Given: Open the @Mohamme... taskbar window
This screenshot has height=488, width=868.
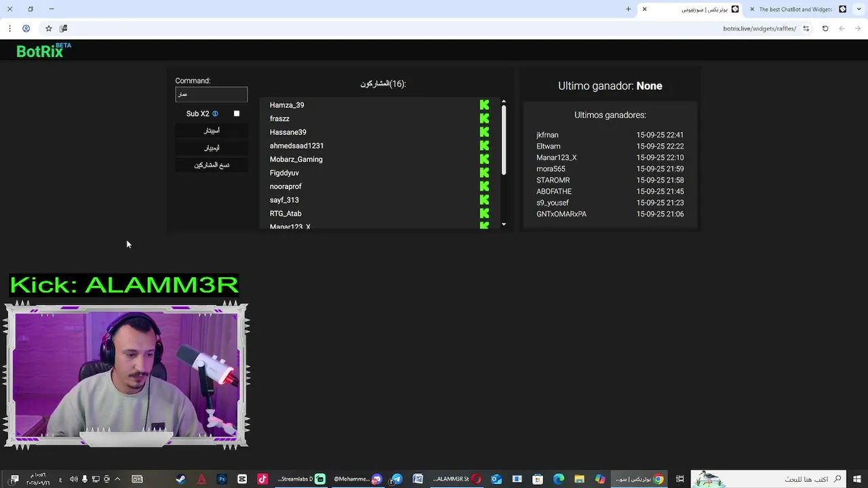Looking at the screenshot, I should (357, 479).
